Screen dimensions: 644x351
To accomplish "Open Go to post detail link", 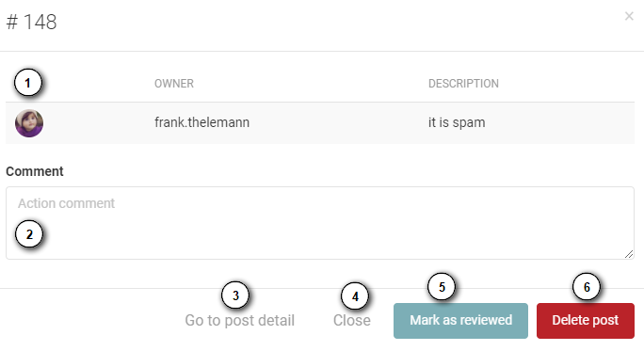I will click(239, 320).
